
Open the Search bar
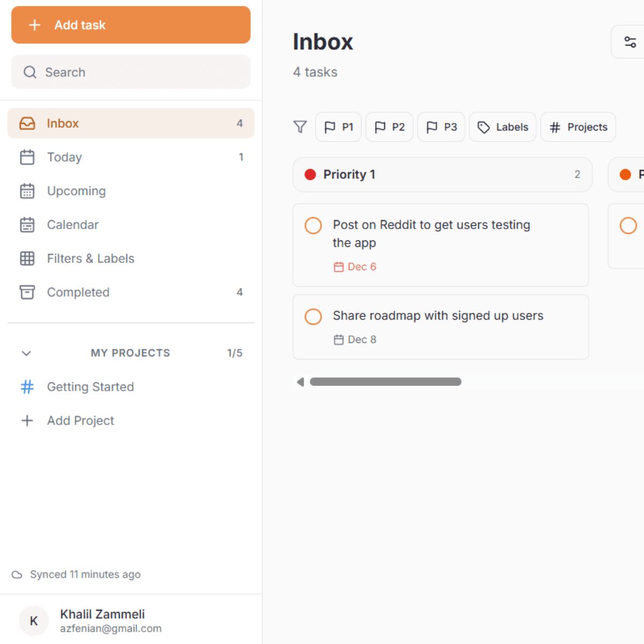pos(130,72)
